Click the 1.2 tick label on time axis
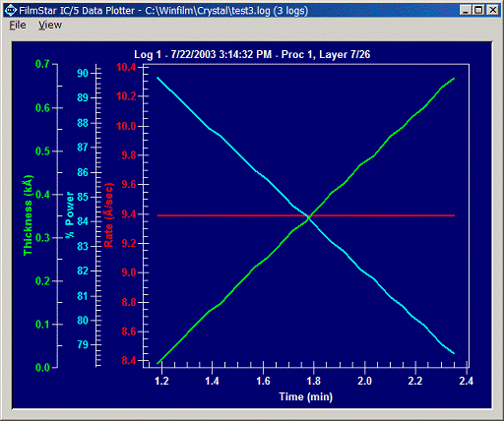Viewport: 504px width, 421px height. click(161, 381)
